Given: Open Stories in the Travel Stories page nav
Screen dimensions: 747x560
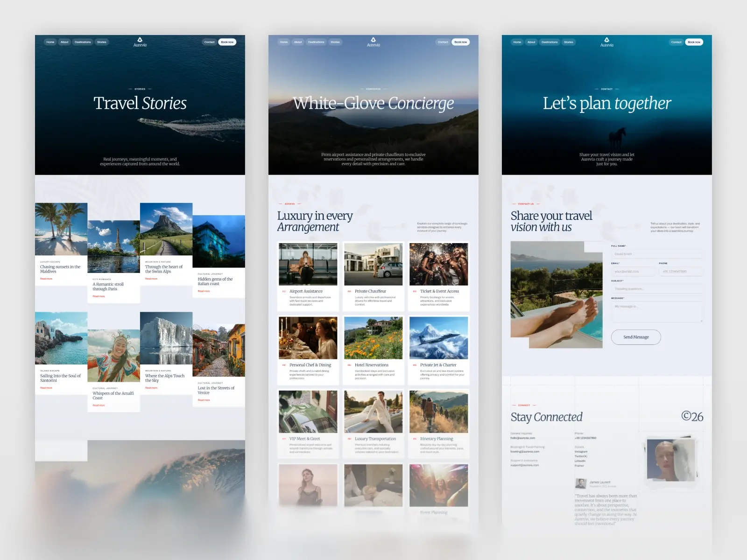Looking at the screenshot, I should pyautogui.click(x=102, y=42).
